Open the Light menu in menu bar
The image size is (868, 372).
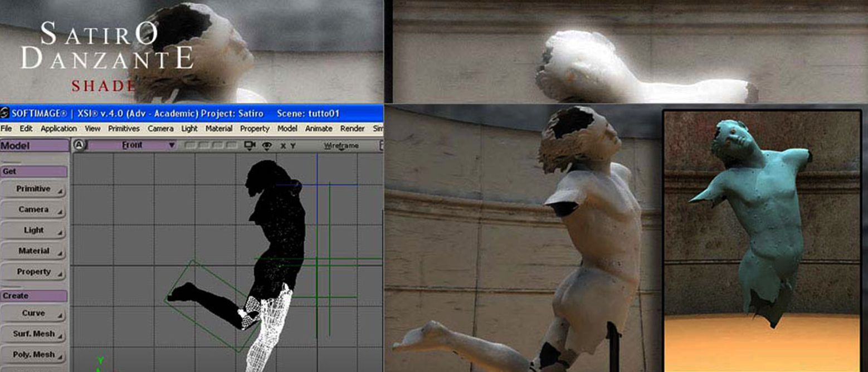[189, 129]
